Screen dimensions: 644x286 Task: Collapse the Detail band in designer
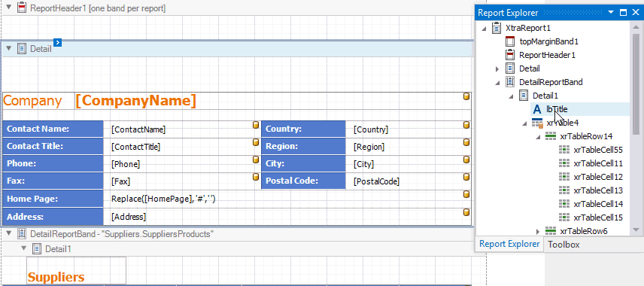pos(8,48)
